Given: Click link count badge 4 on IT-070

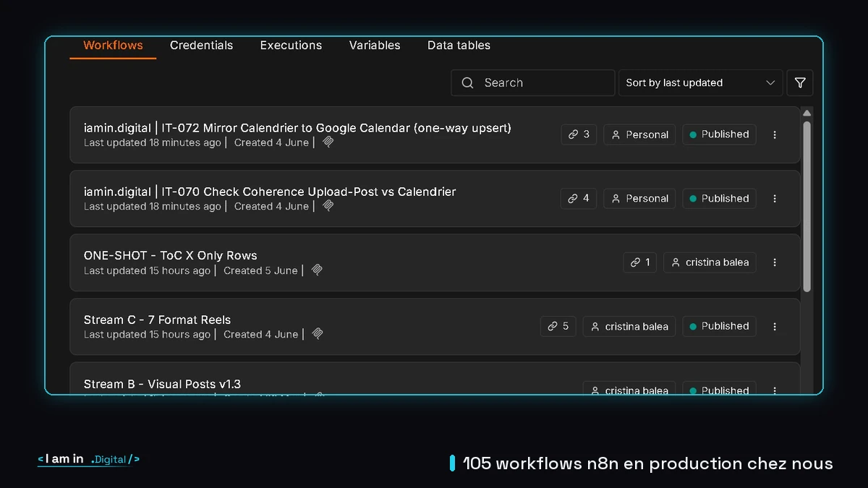Looking at the screenshot, I should [579, 198].
